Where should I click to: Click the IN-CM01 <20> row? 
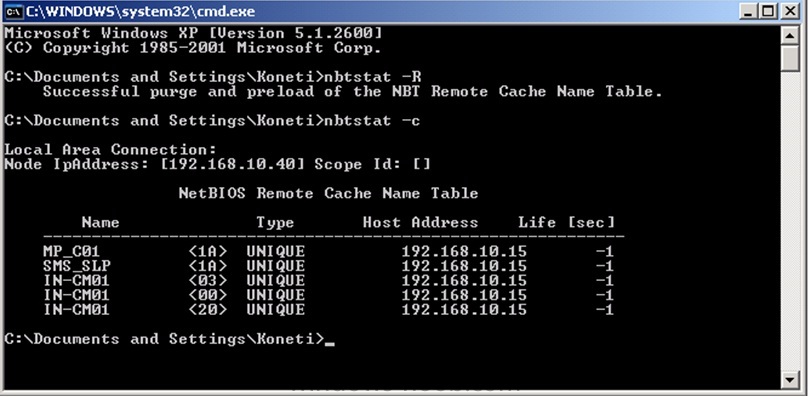pos(328,310)
